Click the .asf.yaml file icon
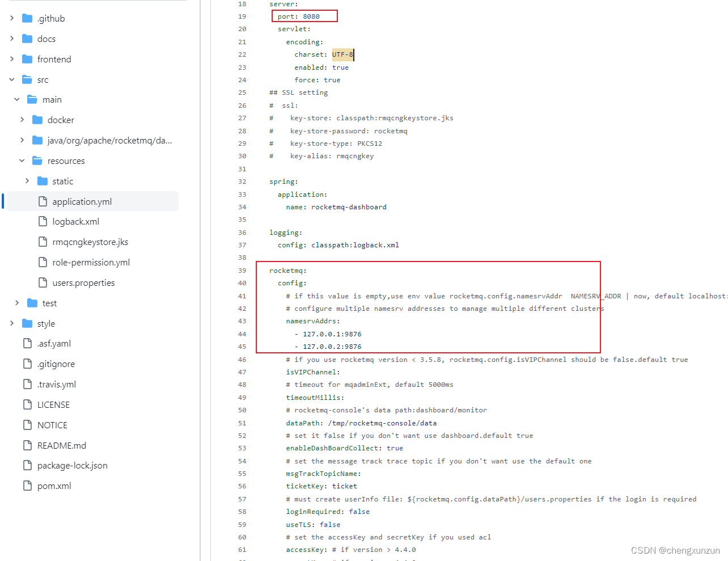The image size is (728, 561). pos(27,343)
